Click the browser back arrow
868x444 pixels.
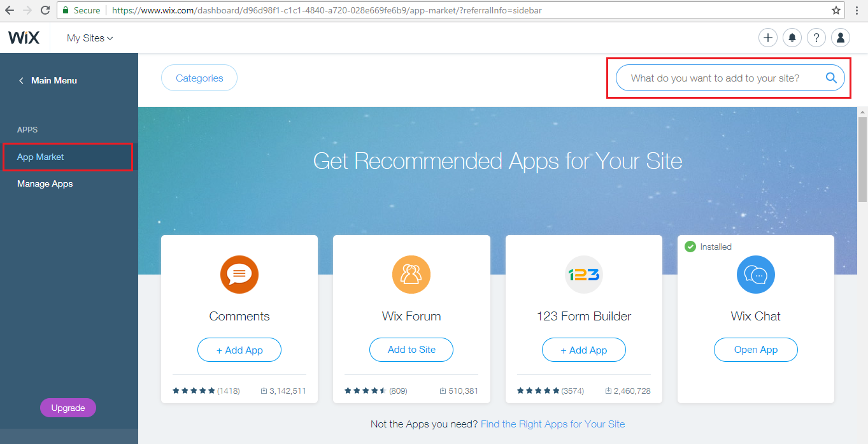click(x=10, y=10)
